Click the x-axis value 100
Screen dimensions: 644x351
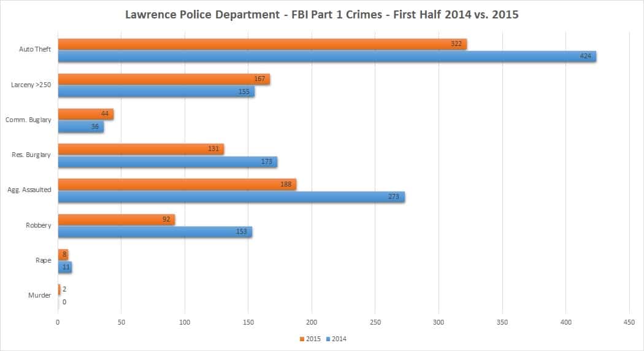[185, 322]
